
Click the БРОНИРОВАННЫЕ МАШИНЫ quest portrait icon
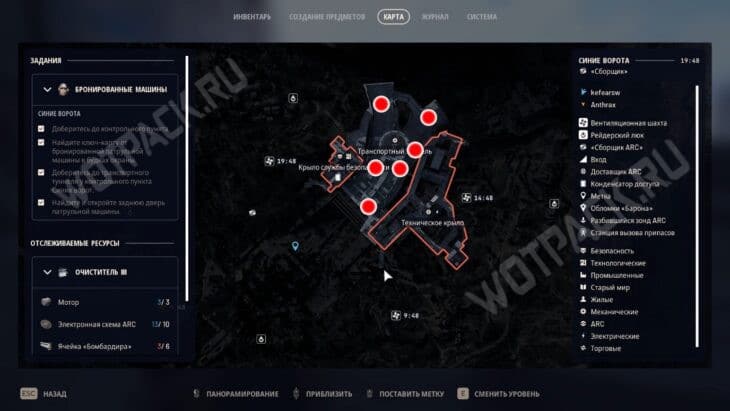pyautogui.click(x=63, y=89)
